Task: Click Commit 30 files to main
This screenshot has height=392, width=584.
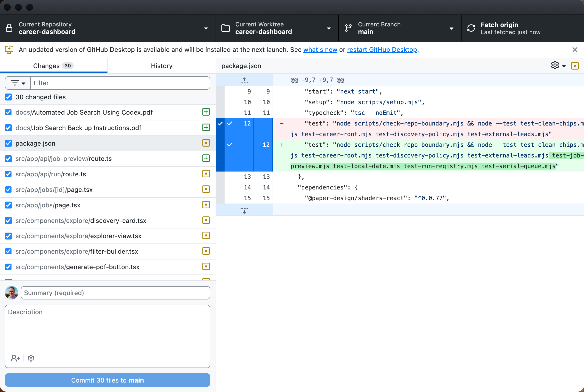Action: pos(108,380)
